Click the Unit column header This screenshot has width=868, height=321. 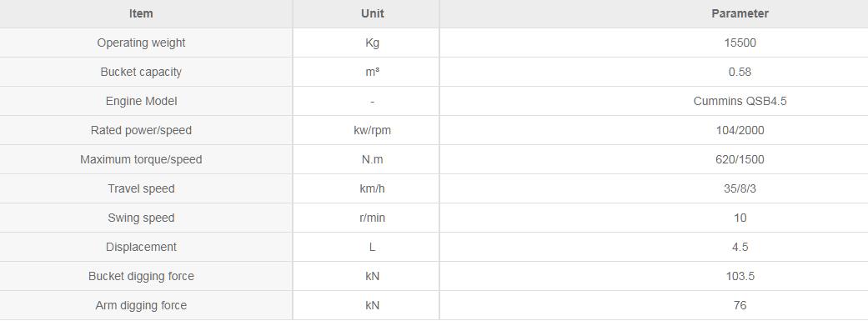click(x=373, y=14)
